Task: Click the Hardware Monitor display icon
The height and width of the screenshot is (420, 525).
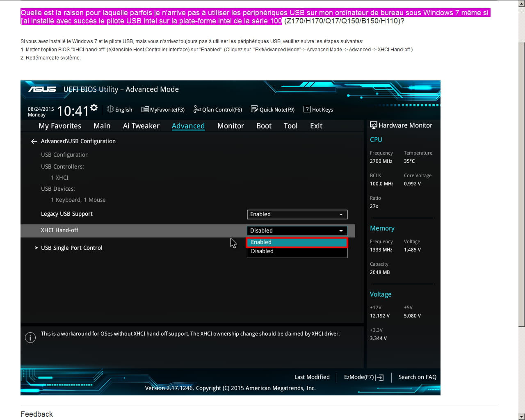Action: click(374, 125)
